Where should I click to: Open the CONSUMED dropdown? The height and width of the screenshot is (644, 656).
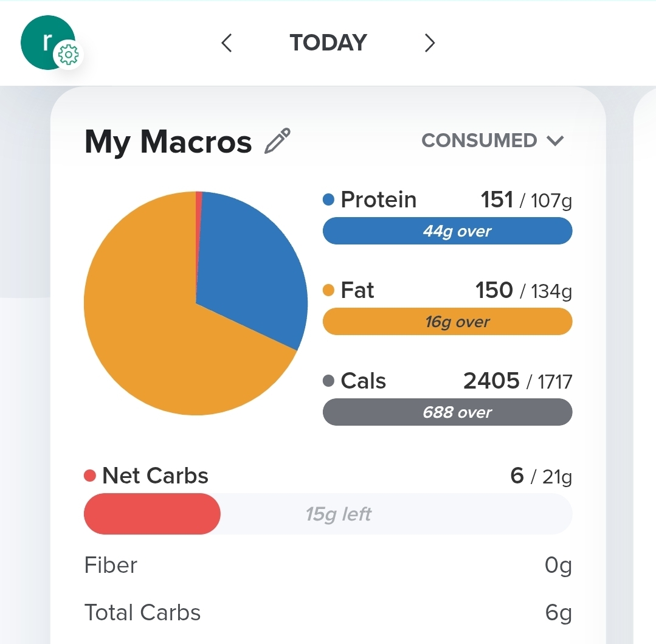click(x=493, y=140)
